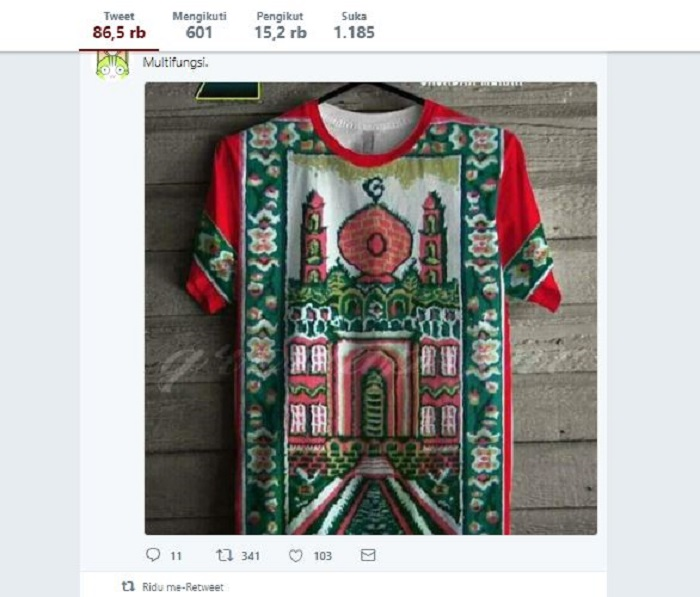This screenshot has height=597, width=700.
Task: Click the reply speech bubble icon
Action: click(x=153, y=555)
